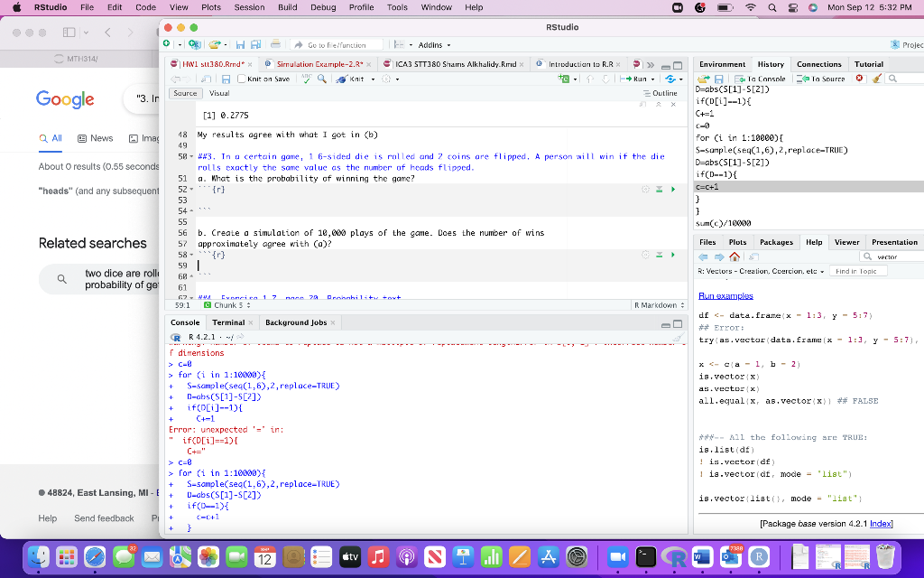Viewport: 924px width, 578px height.
Task: Toggle the document Outline pane
Action: point(660,93)
